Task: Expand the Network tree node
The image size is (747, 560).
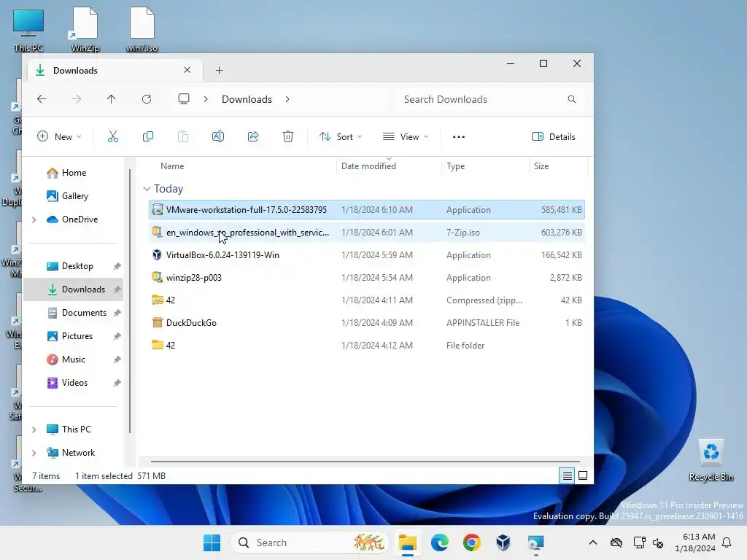Action: [34, 453]
